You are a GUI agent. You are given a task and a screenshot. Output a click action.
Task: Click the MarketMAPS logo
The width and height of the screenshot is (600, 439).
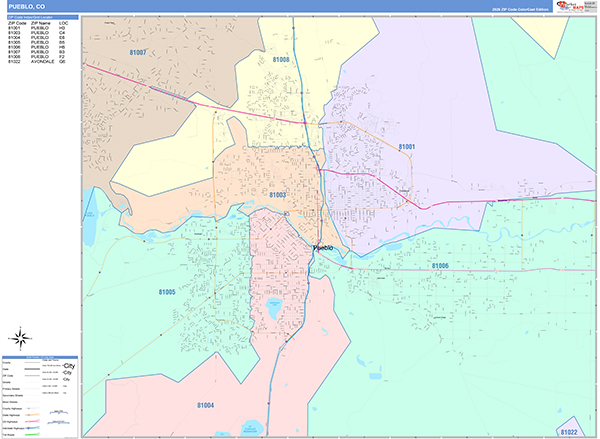pos(570,6)
